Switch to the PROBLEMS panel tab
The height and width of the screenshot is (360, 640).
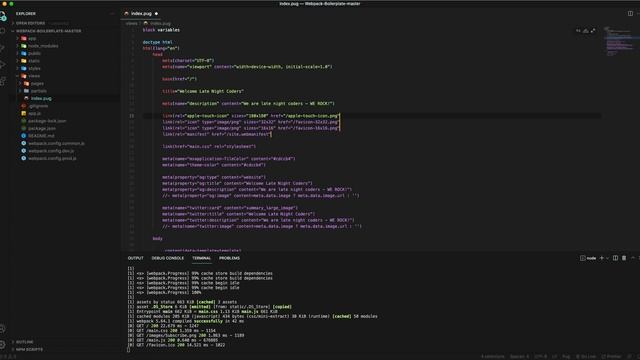pyautogui.click(x=229, y=258)
